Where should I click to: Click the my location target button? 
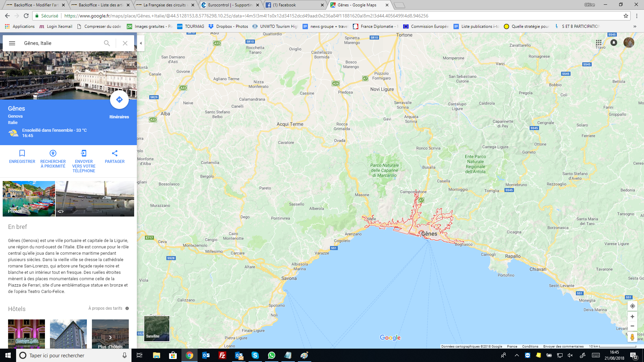(632, 306)
